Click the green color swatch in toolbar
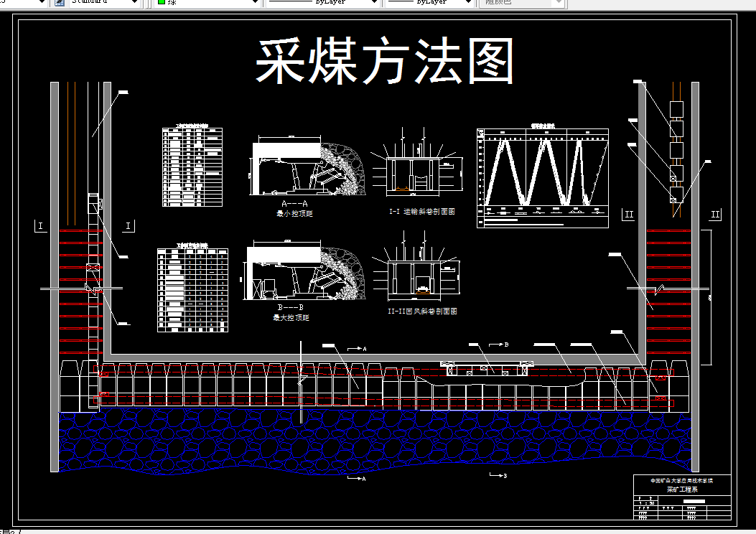The height and width of the screenshot is (534, 756). pos(162,2)
